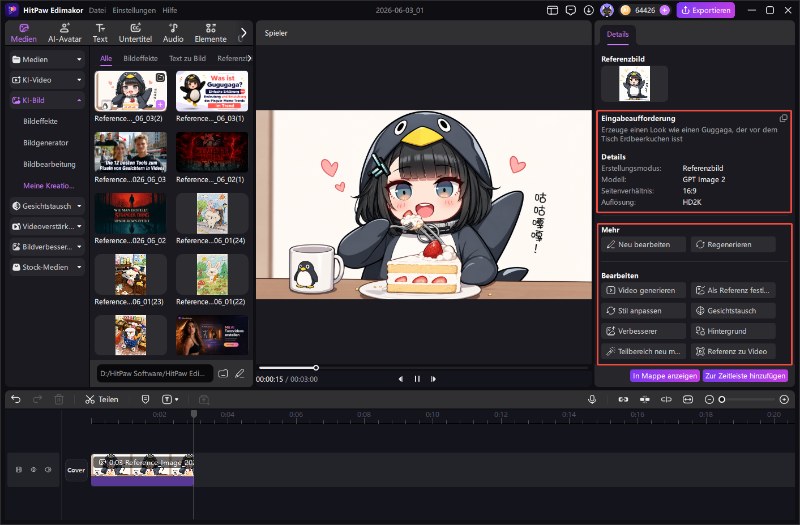
Task: Switch to the Elemente tab
Action: tap(210, 33)
